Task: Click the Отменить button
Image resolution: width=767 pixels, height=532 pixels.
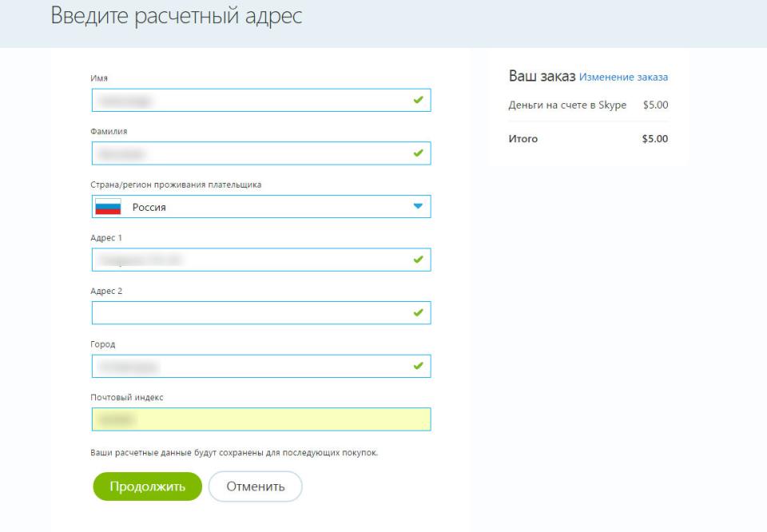Action: pos(255,486)
